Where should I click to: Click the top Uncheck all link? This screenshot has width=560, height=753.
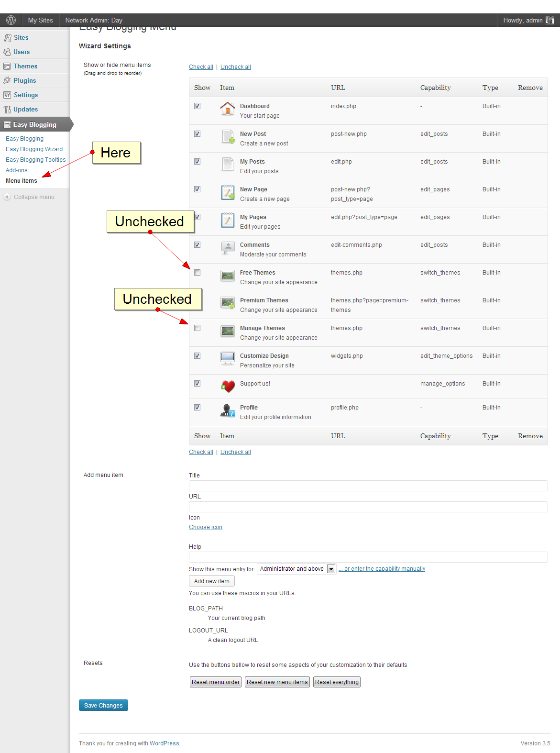[235, 67]
